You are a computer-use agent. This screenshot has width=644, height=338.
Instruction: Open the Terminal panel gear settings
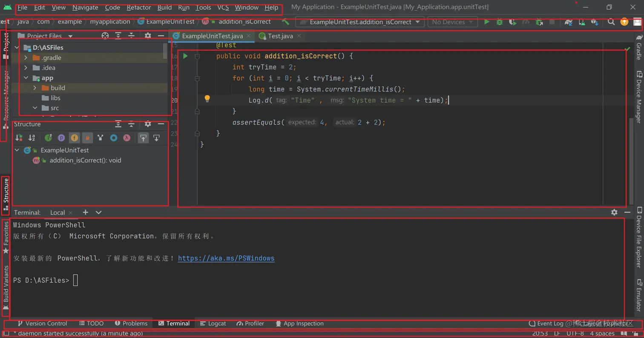point(614,212)
